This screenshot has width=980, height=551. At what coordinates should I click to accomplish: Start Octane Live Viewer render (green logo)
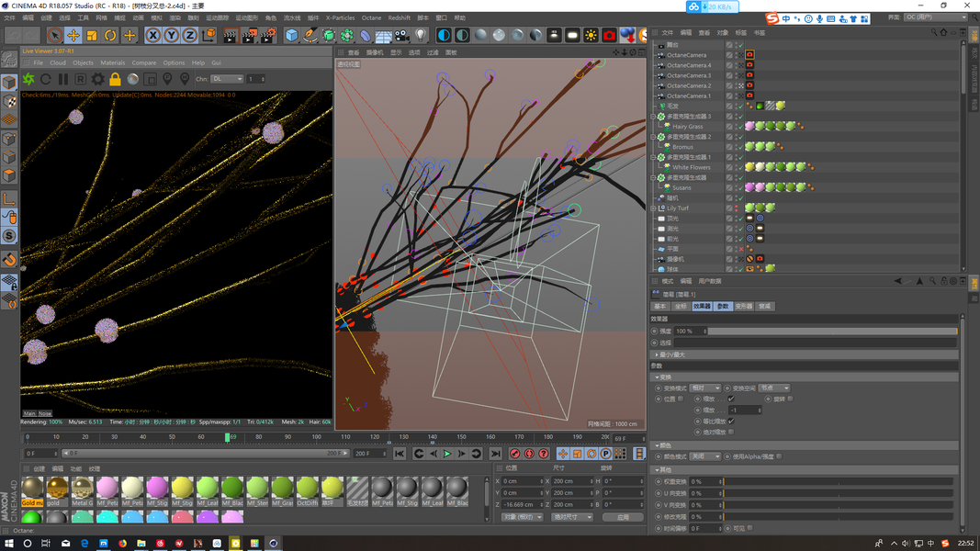28,79
